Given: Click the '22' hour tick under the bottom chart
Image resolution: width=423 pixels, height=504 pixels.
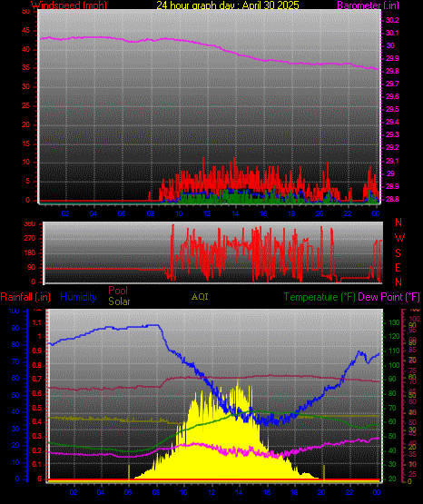Looking at the screenshot, I should pos(349,492).
